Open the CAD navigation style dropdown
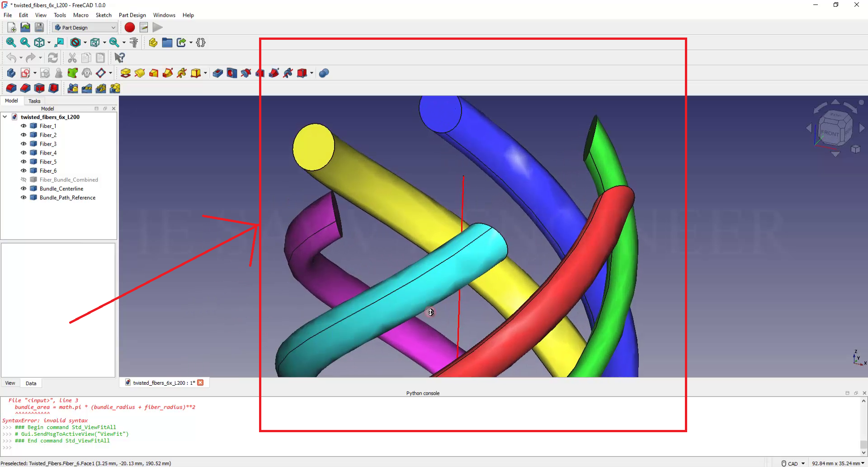Image resolution: width=868 pixels, height=467 pixels. [x=793, y=463]
